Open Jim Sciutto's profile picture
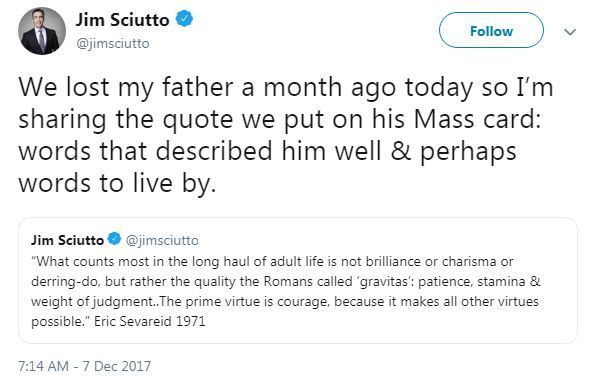The width and height of the screenshot is (593, 387). pyautogui.click(x=42, y=31)
